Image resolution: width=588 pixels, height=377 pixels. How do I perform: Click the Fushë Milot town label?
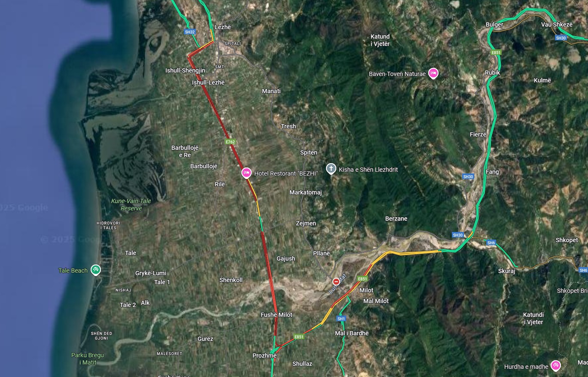click(276, 315)
